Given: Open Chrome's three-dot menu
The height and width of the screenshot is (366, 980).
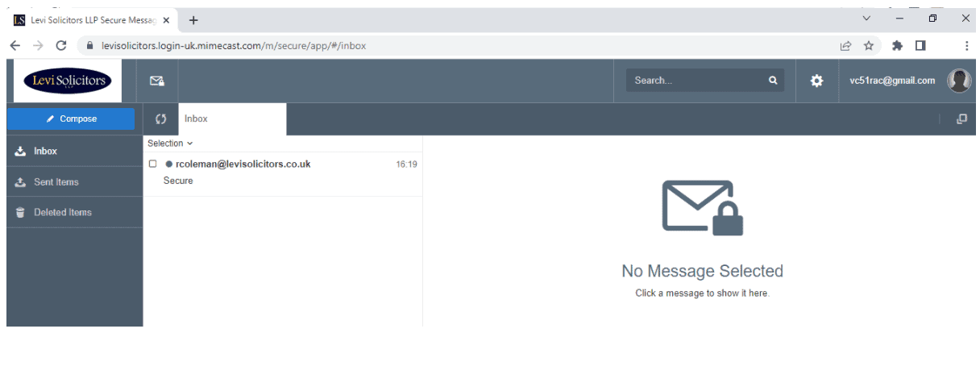Looking at the screenshot, I should (966, 46).
